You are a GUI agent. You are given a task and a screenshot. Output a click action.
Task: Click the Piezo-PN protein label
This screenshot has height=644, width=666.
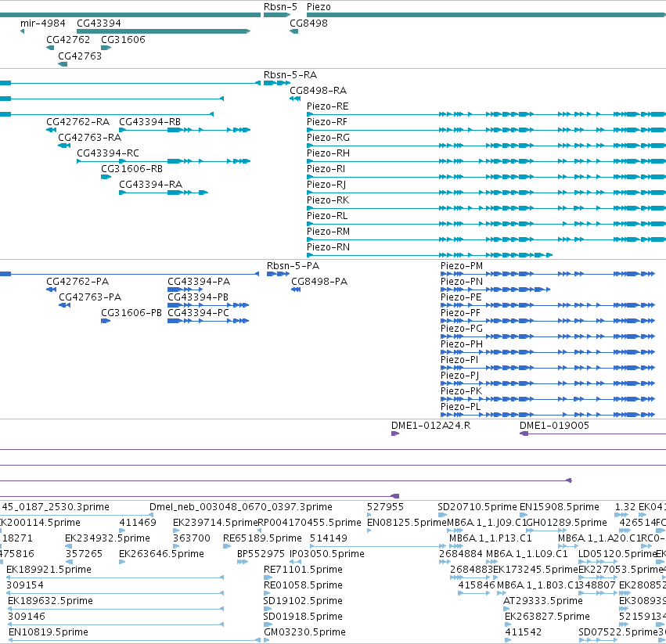[462, 282]
